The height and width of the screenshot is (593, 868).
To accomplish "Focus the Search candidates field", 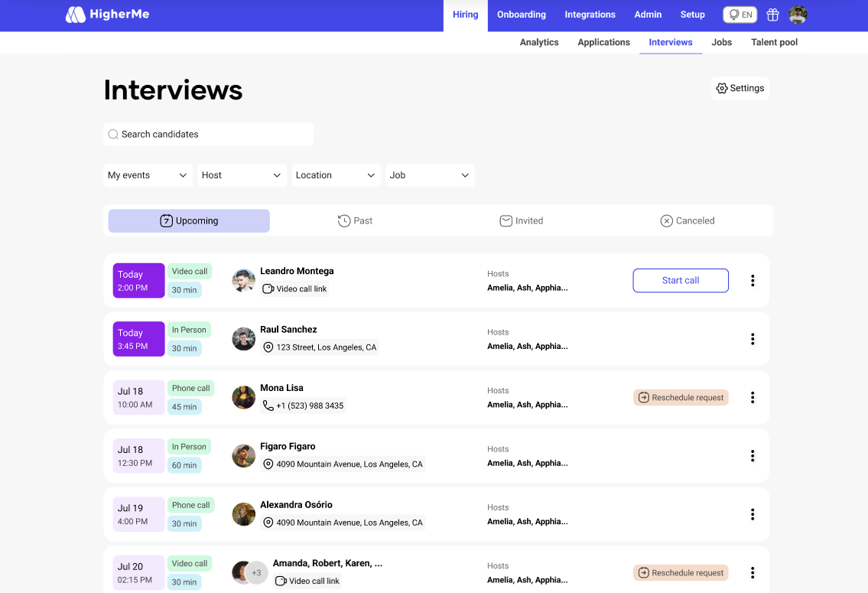I will pos(208,135).
